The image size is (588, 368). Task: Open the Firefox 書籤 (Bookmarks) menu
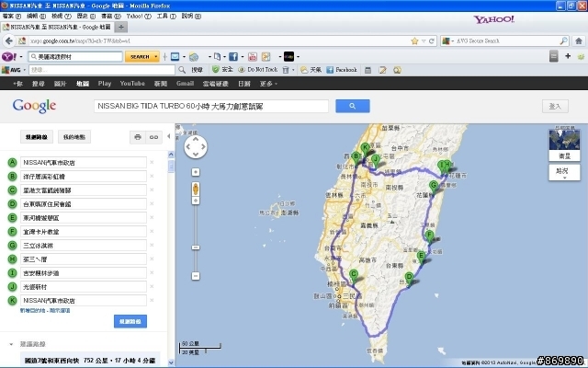pos(111,16)
